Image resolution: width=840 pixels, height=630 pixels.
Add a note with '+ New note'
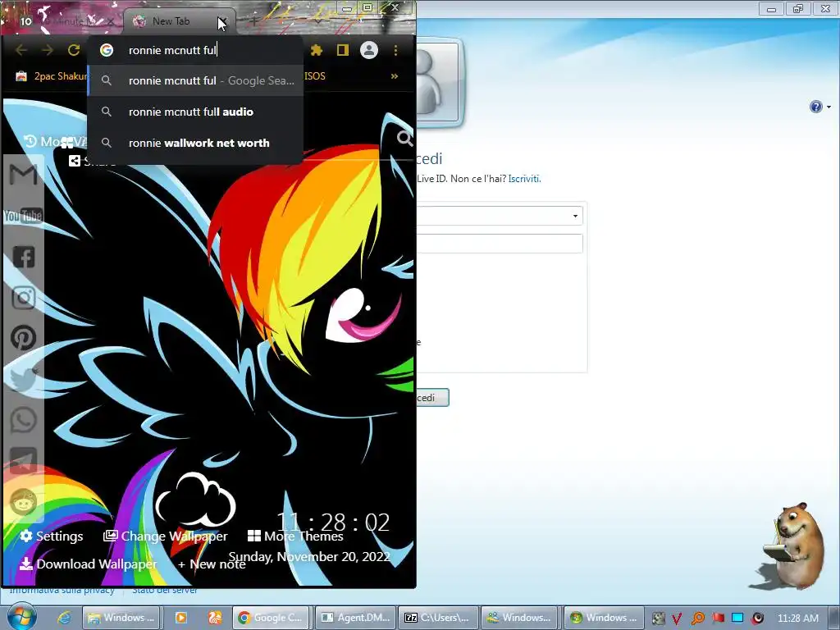click(212, 564)
